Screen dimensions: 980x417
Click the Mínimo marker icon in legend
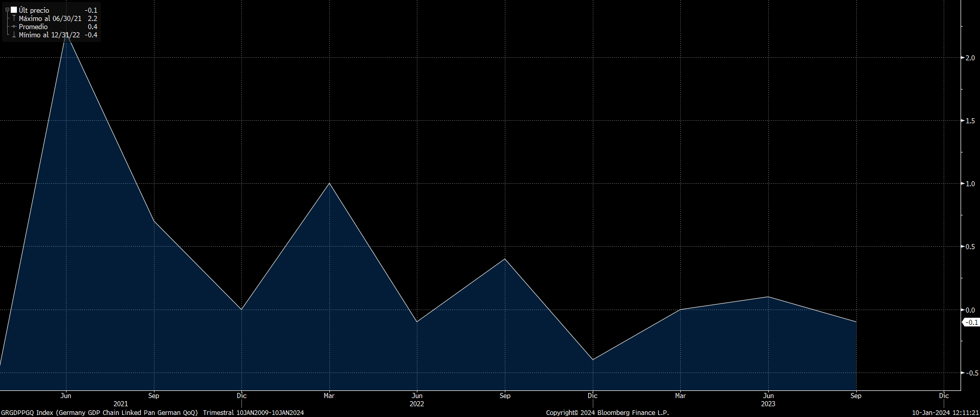tap(14, 35)
